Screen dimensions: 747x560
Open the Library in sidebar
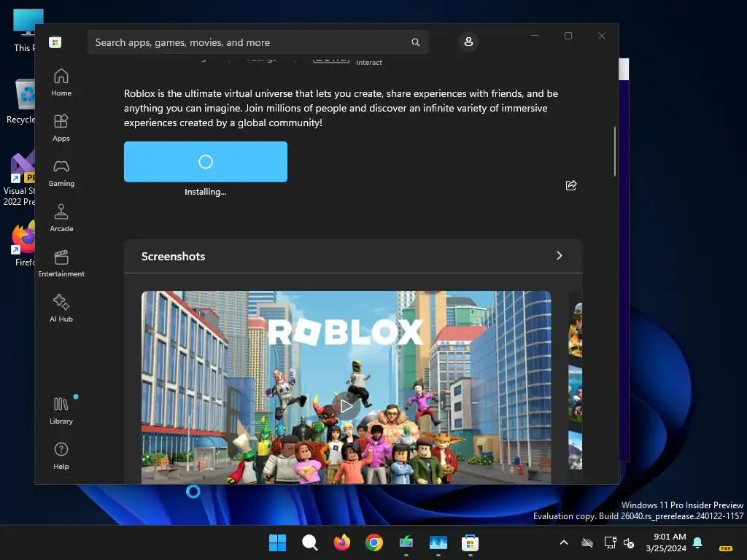point(61,411)
